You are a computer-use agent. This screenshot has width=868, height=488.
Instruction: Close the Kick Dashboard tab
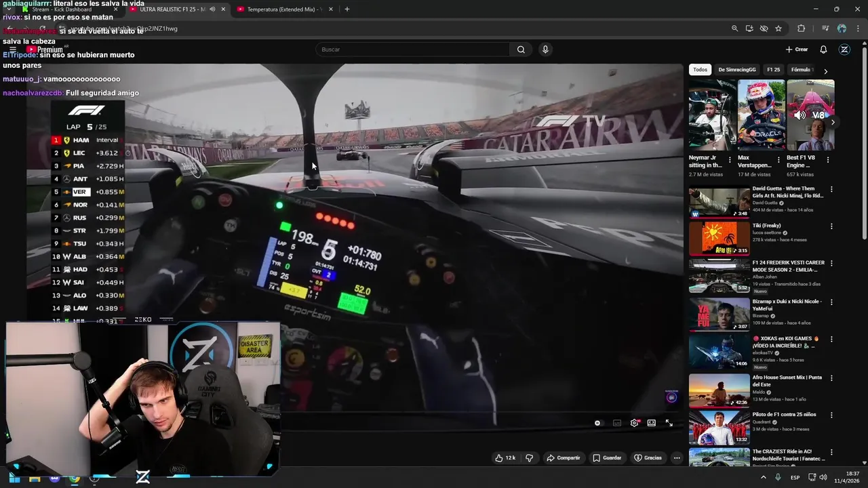point(115,9)
